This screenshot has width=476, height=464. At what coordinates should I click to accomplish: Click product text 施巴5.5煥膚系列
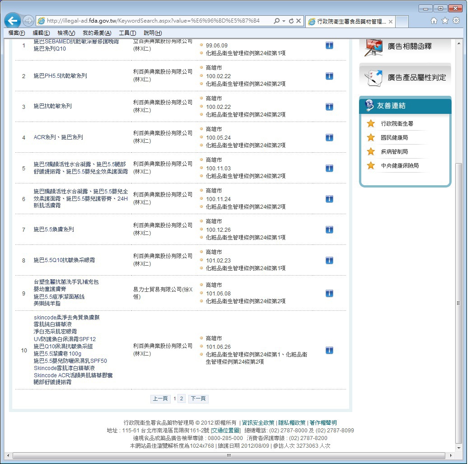pyautogui.click(x=53, y=229)
